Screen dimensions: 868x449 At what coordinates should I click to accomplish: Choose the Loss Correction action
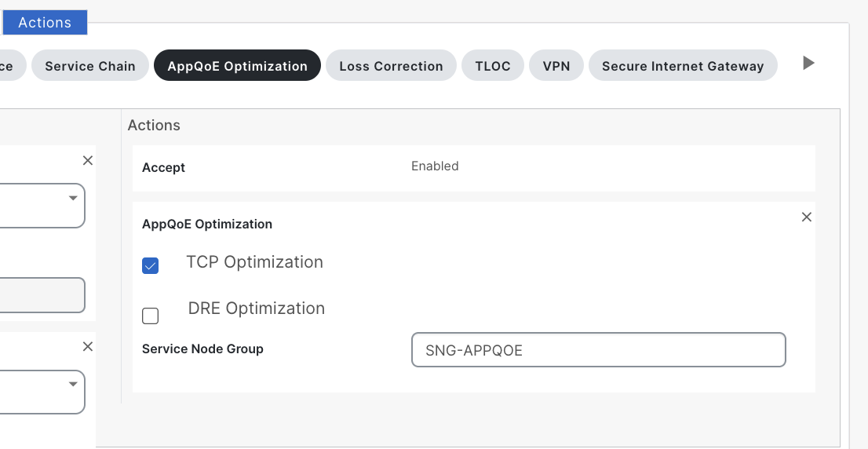tap(391, 66)
